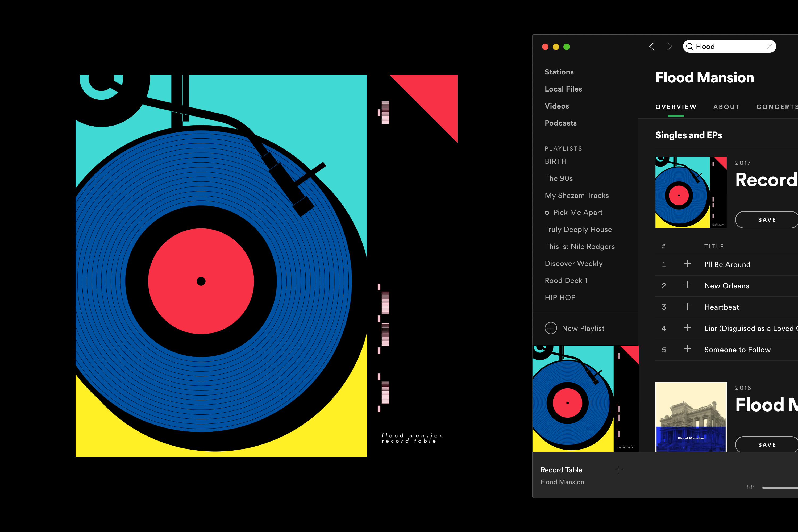Open the Pick Me Apart playlist

(577, 212)
